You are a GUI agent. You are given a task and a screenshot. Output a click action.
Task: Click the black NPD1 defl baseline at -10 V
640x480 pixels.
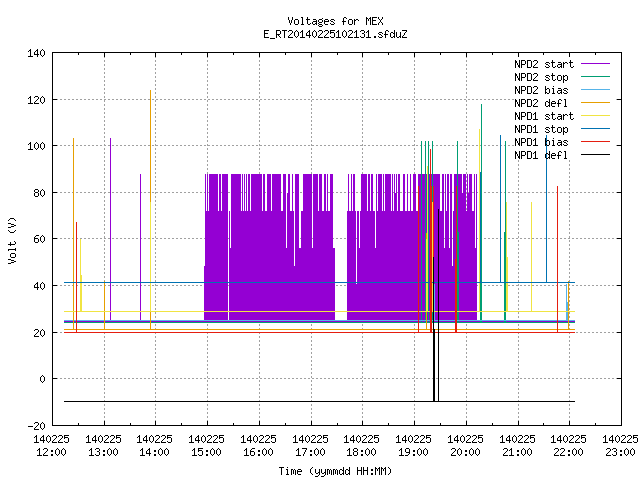(x=319, y=402)
